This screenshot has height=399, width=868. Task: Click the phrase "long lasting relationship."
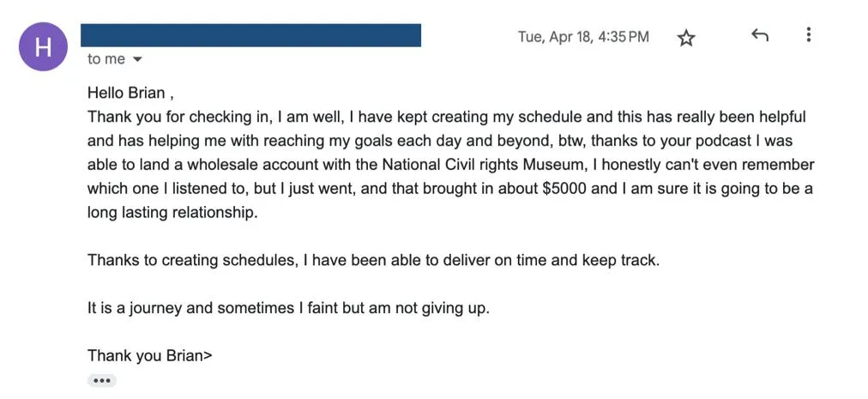coord(172,213)
